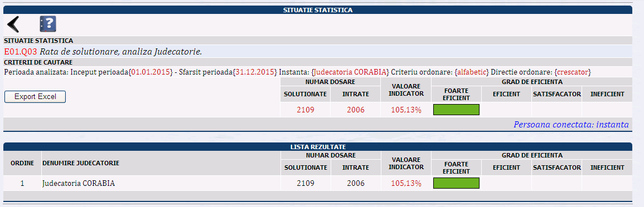This screenshot has height=207, width=644.
Task: Click the alfabetic sort criterion text
Action: tap(472, 72)
